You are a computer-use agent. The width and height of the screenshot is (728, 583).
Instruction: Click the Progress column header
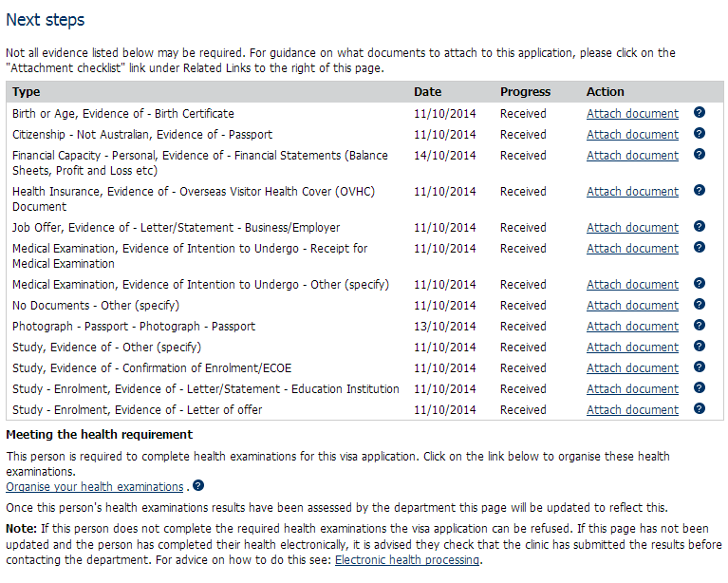click(x=525, y=92)
